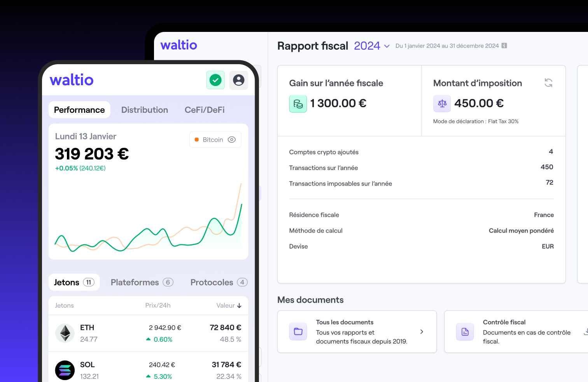Select the SOL token icon

65,370
